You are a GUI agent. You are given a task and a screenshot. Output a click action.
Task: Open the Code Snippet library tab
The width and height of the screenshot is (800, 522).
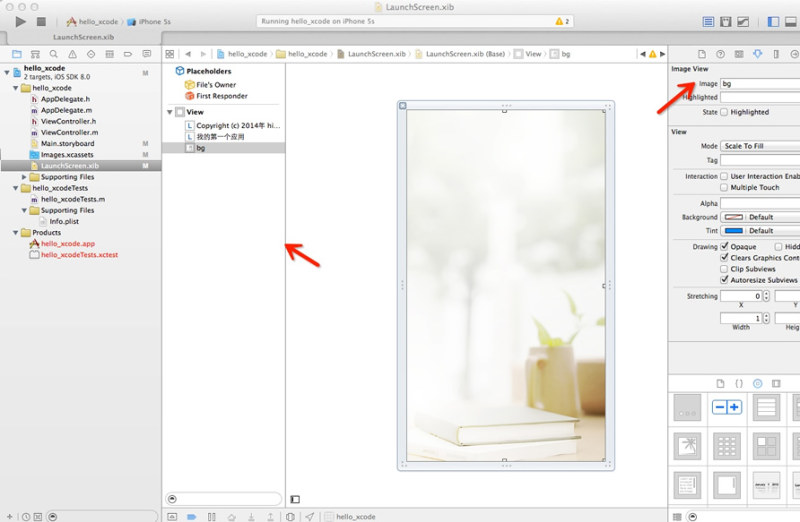click(739, 383)
